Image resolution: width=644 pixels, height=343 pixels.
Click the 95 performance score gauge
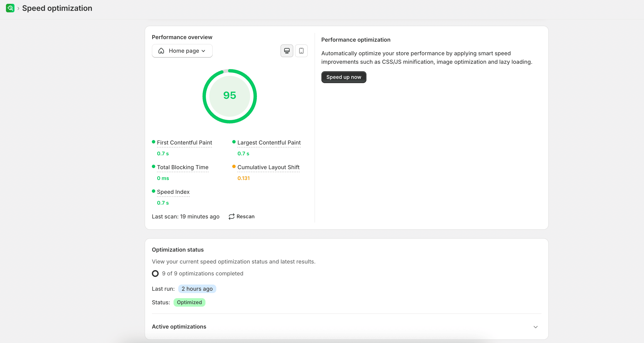click(x=229, y=96)
